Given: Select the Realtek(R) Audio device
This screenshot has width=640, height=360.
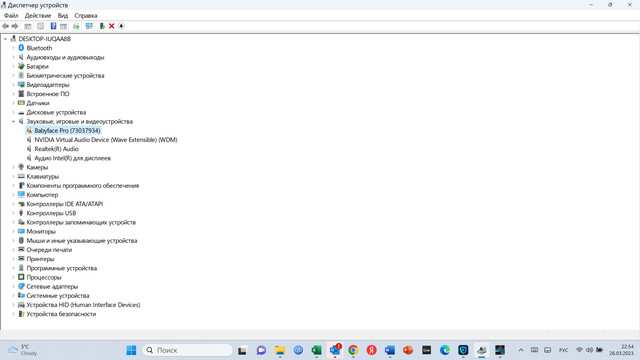Looking at the screenshot, I should 56,149.
